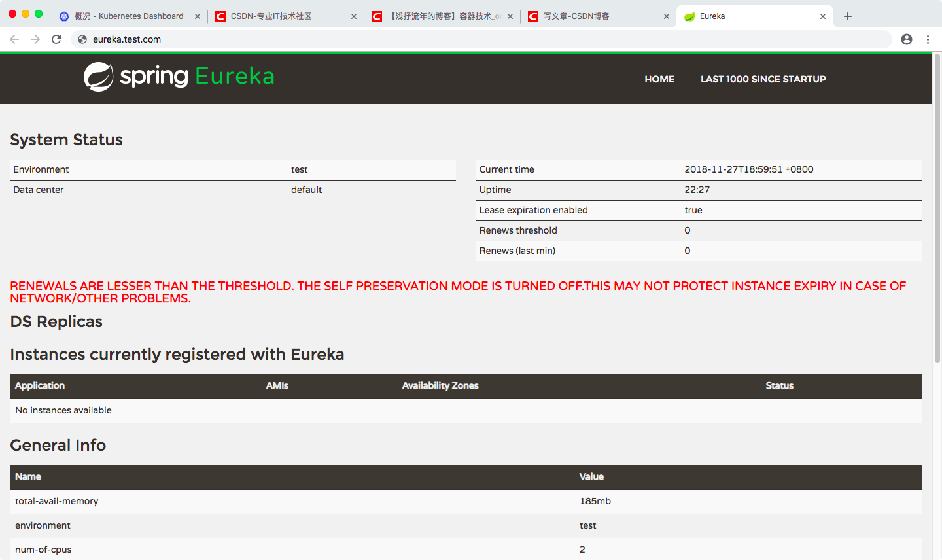Click the 185mb memory value
This screenshot has height=560, width=942.
(595, 501)
